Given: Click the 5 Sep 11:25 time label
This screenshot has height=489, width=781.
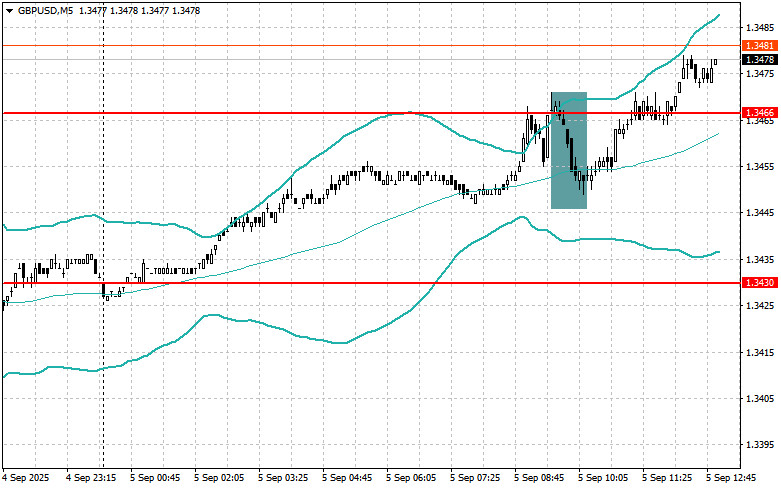Looking at the screenshot, I should click(667, 478).
